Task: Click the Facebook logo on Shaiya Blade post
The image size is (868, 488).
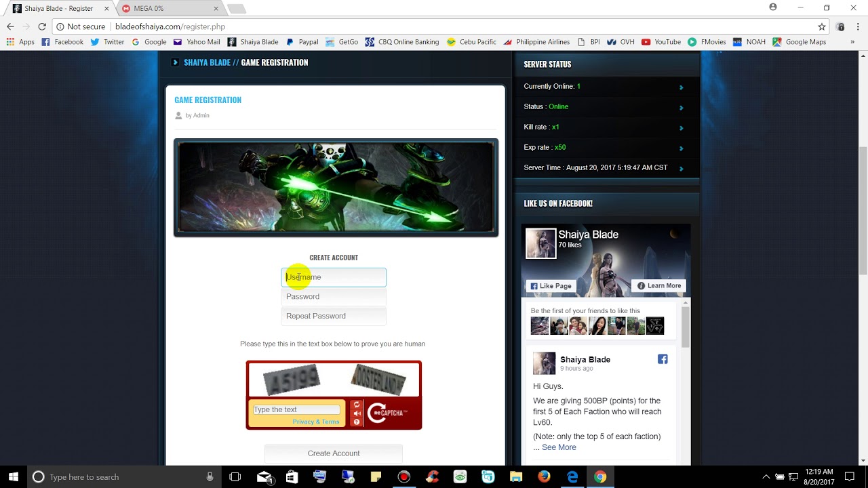Action: coord(663,359)
